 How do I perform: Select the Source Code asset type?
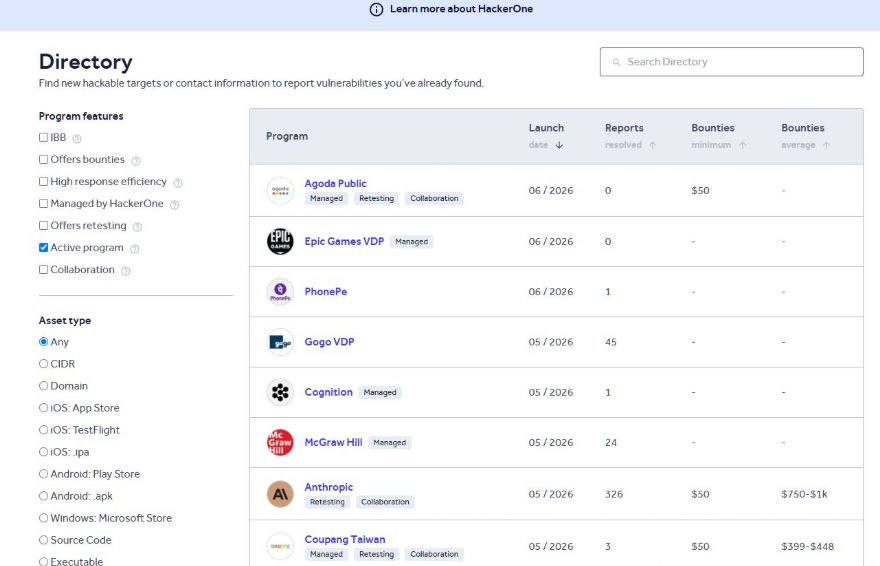point(43,540)
